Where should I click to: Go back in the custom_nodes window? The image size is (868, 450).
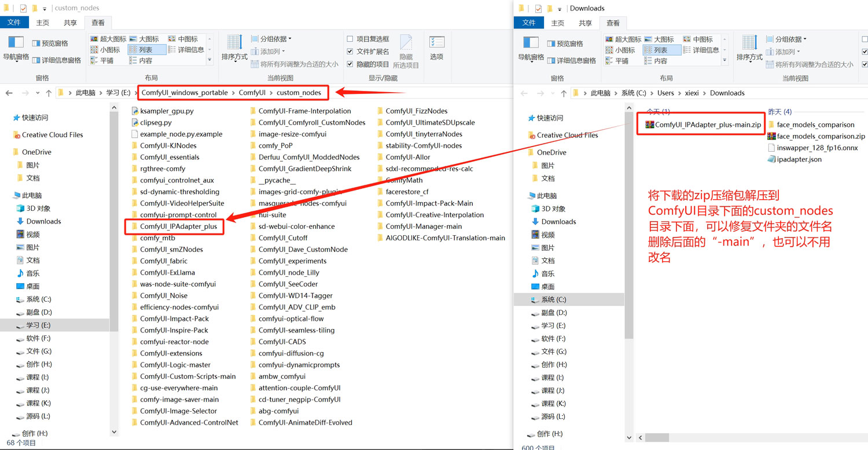point(10,93)
